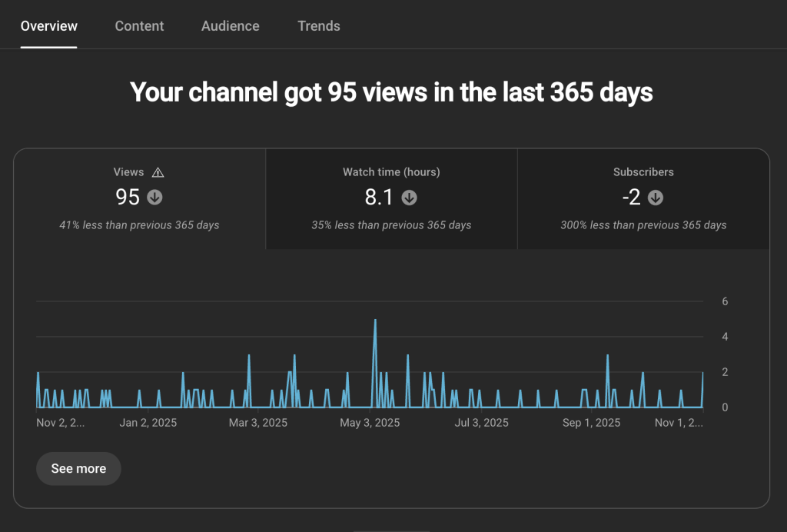Click the downward trend icon next to 95
Viewport: 787px width, 532px height.
pyautogui.click(x=154, y=198)
